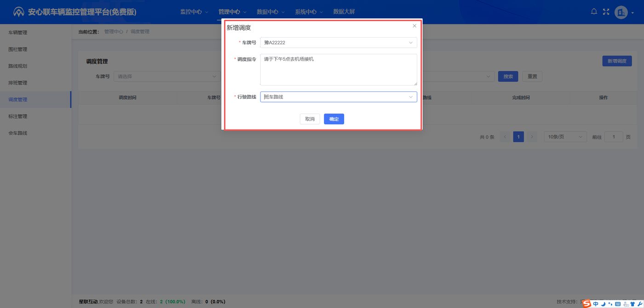The height and width of the screenshot is (308, 644).
Task: Click the 离线 status count
Action: coord(208,302)
